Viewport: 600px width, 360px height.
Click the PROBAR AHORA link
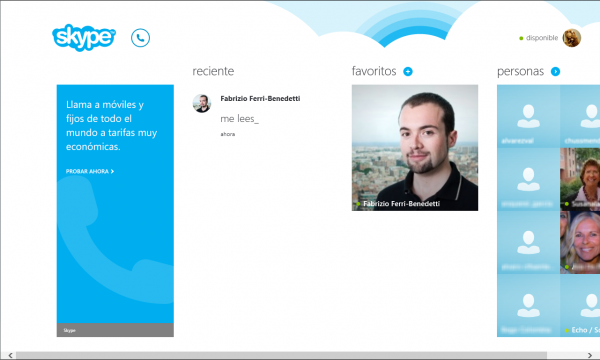tap(90, 171)
